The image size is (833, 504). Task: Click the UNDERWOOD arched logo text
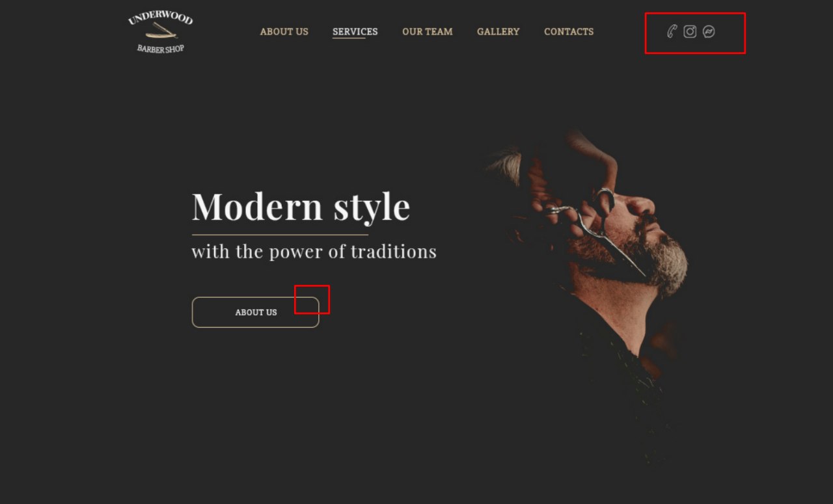(161, 18)
